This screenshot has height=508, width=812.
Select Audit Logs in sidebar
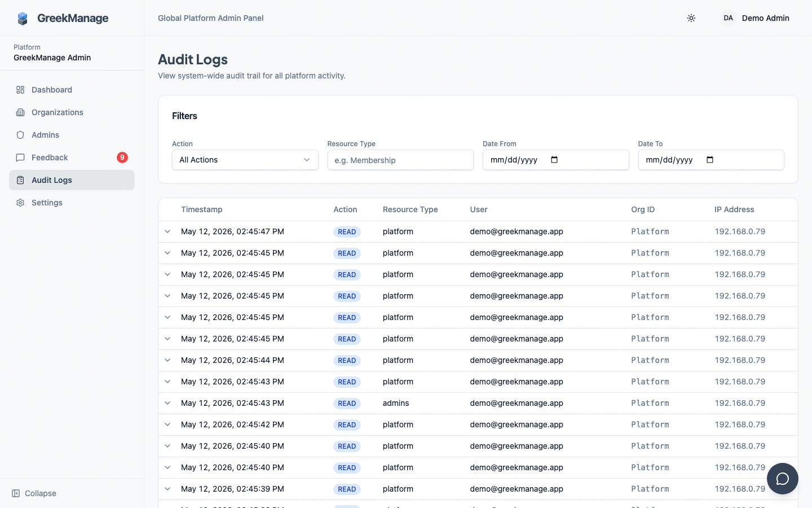click(x=72, y=180)
